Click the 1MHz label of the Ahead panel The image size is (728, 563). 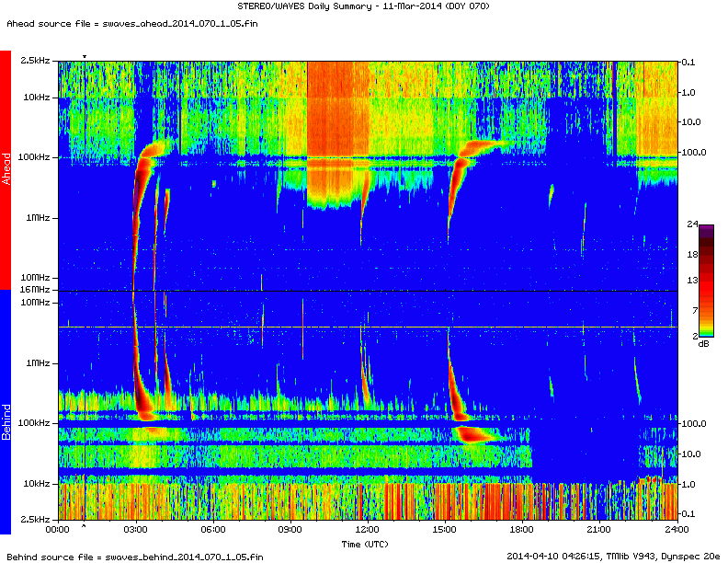(x=38, y=218)
